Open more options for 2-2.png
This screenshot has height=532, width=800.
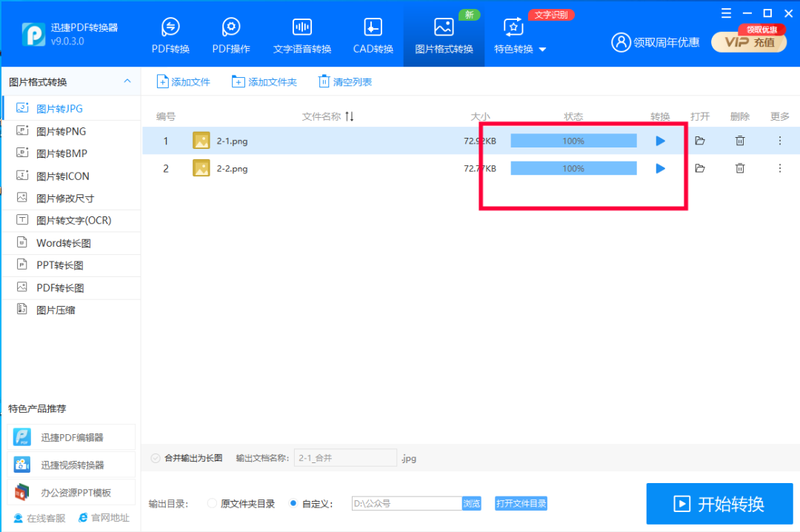coord(779,168)
